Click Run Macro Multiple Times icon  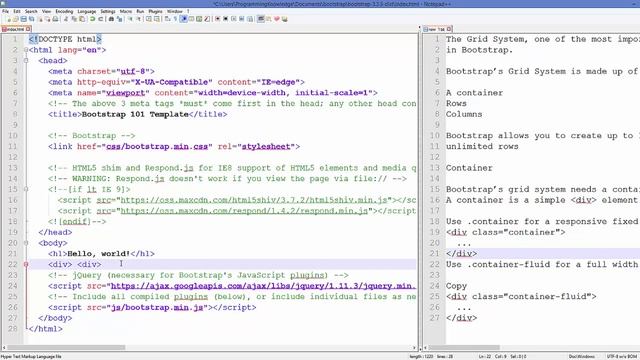coord(242,19)
